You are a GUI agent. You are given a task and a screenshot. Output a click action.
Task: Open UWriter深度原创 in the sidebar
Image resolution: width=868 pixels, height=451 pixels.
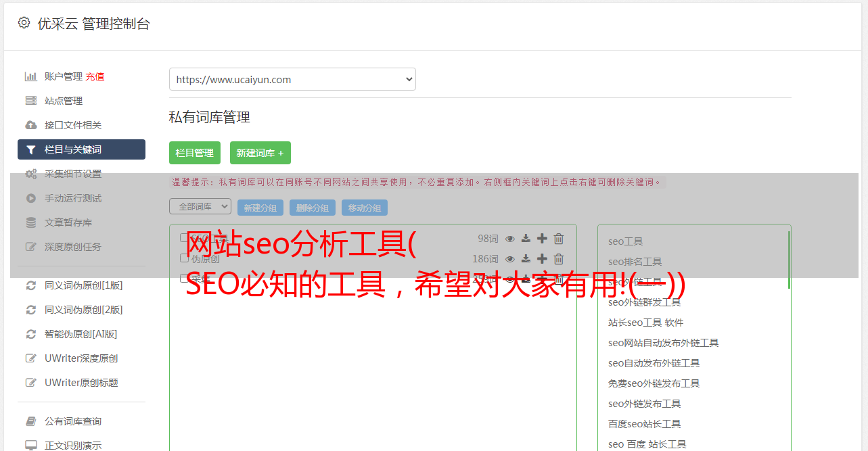(81, 358)
